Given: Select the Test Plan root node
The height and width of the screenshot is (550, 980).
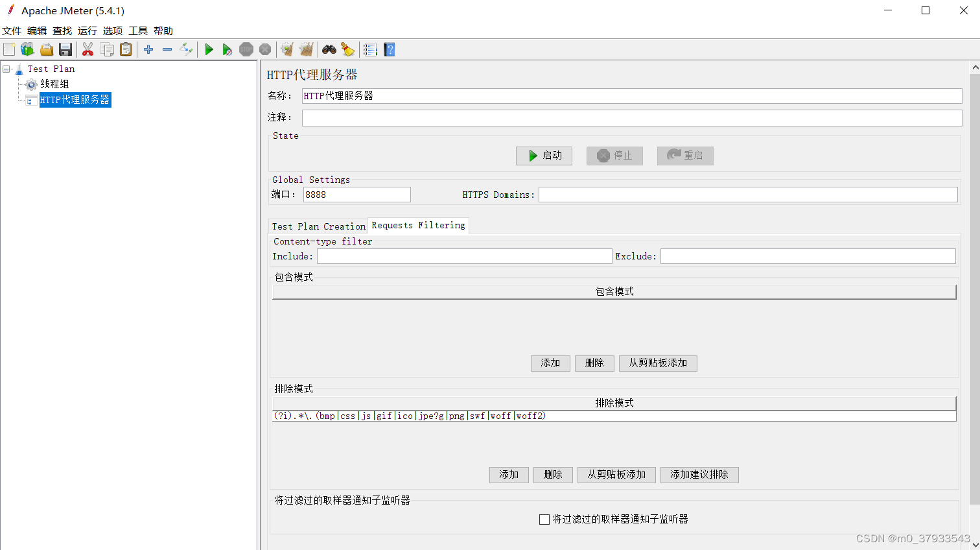Looking at the screenshot, I should click(x=51, y=69).
